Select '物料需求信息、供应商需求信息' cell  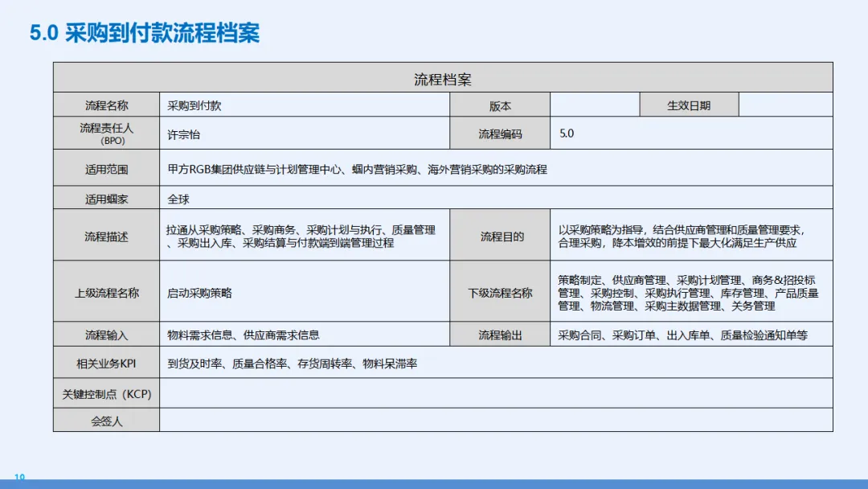pyautogui.click(x=305, y=334)
